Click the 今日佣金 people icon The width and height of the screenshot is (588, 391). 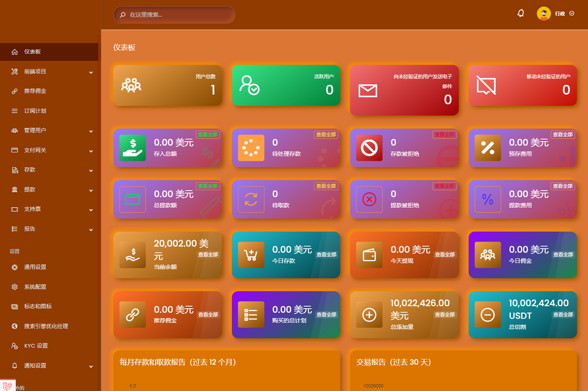click(x=488, y=255)
